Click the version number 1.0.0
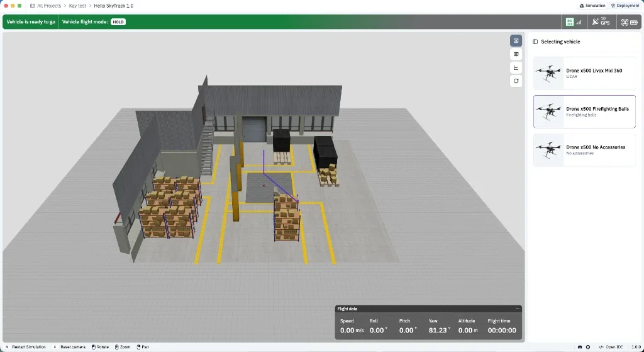Image resolution: width=644 pixels, height=352 pixels. click(636, 347)
